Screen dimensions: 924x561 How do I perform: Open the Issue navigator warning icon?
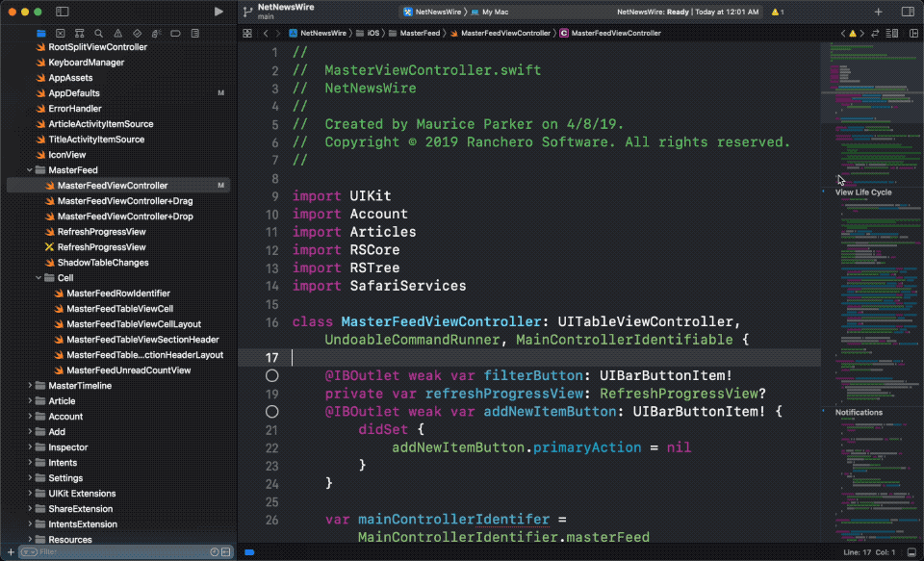[118, 33]
